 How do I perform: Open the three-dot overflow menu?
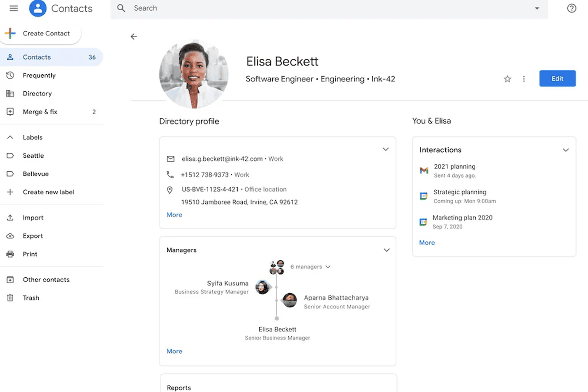pos(524,79)
